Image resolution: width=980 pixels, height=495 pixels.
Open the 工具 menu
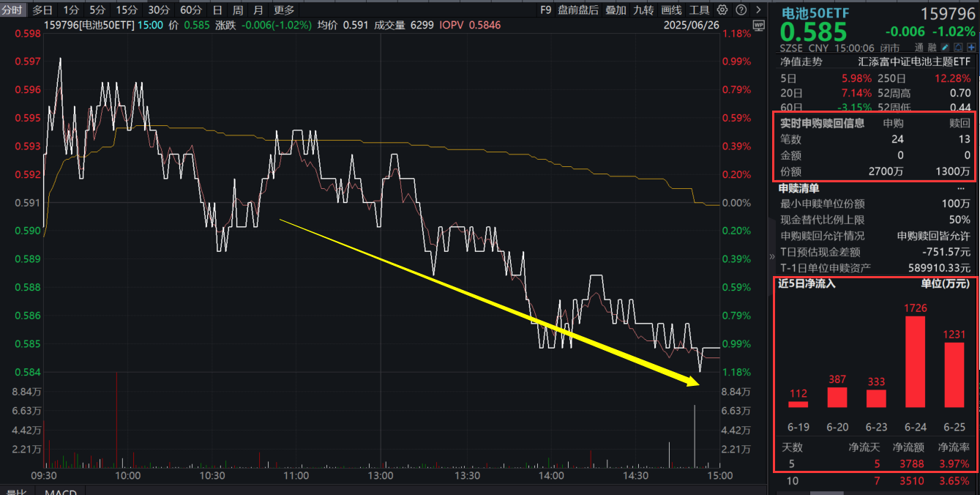click(x=700, y=10)
